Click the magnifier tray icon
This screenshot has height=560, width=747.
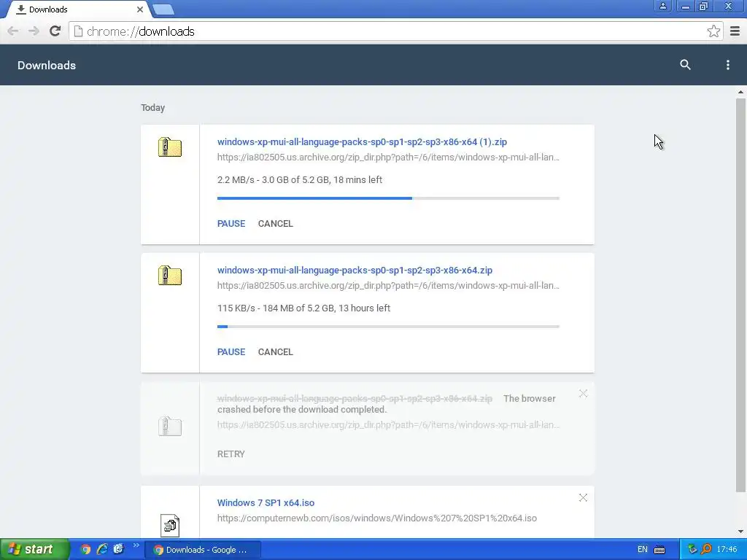[706, 549]
